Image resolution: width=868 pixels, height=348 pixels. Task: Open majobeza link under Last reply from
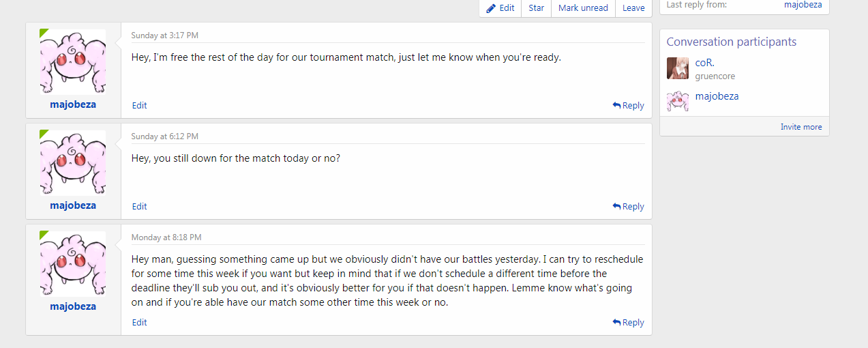point(803,5)
